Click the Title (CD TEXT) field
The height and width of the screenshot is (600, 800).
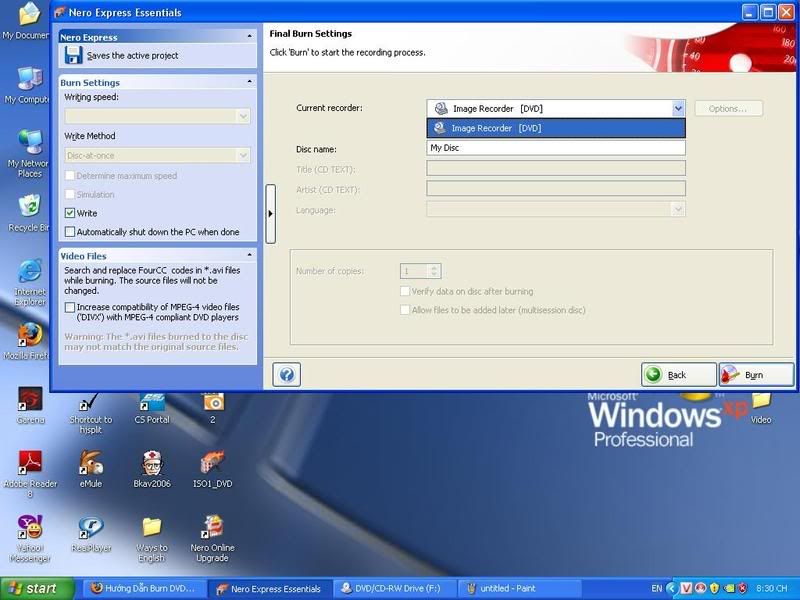[556, 168]
